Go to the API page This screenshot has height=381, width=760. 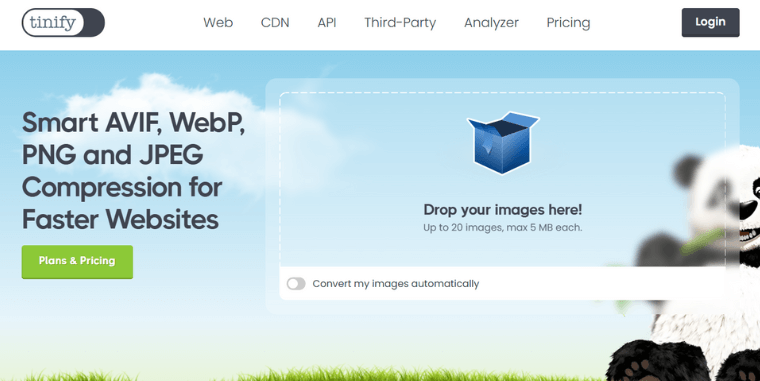coord(327,22)
